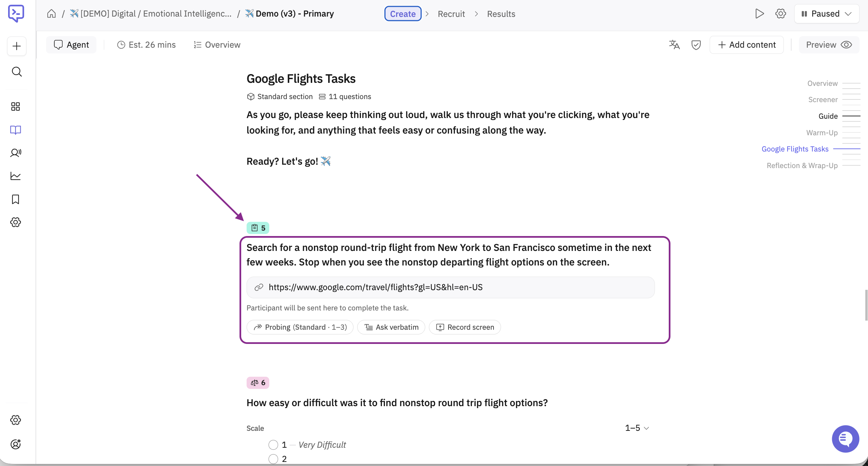Open the book icon in sidebar

16,130
